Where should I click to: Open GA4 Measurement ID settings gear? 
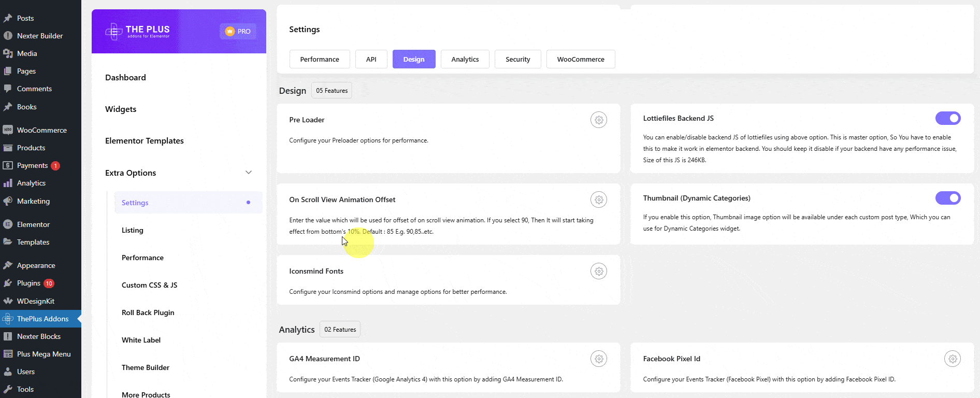pos(599,359)
